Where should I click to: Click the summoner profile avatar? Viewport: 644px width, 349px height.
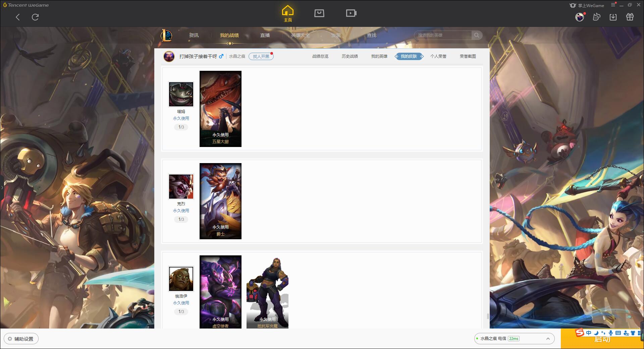(x=169, y=56)
